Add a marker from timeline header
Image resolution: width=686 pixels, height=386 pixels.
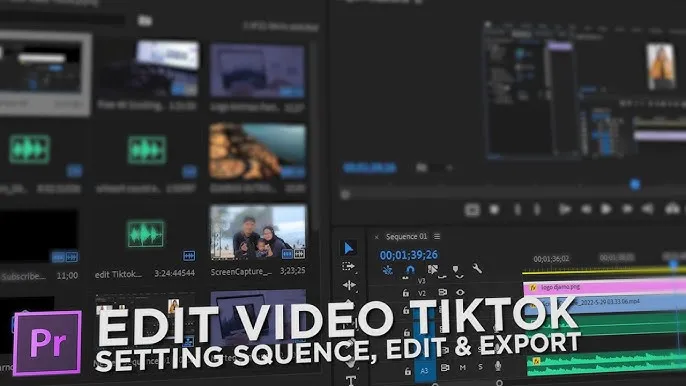pyautogui.click(x=456, y=269)
